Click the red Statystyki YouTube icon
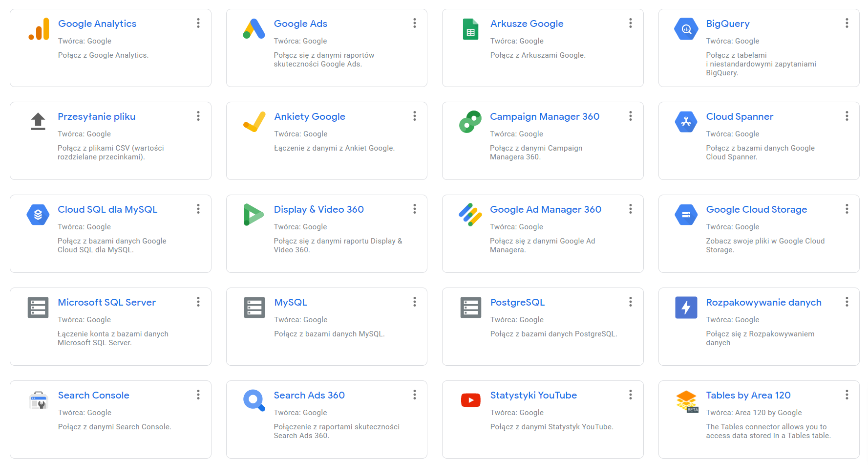This screenshot has width=868, height=465. (470, 400)
